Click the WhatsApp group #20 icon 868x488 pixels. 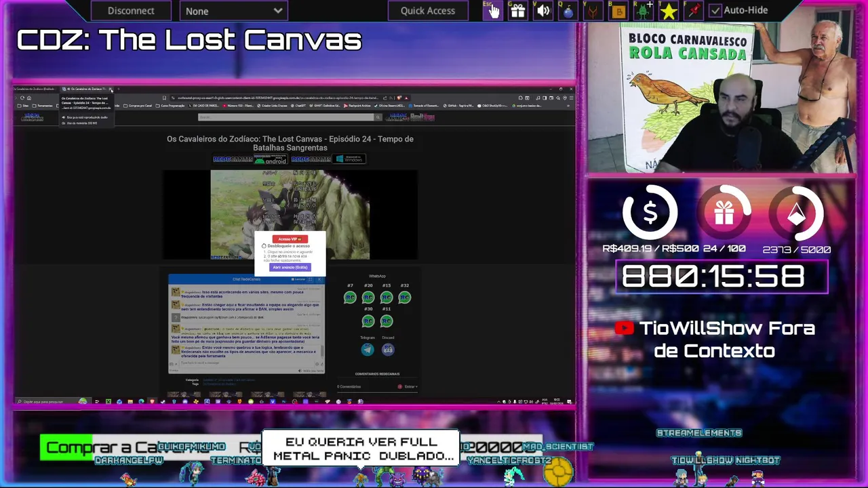[x=368, y=298]
